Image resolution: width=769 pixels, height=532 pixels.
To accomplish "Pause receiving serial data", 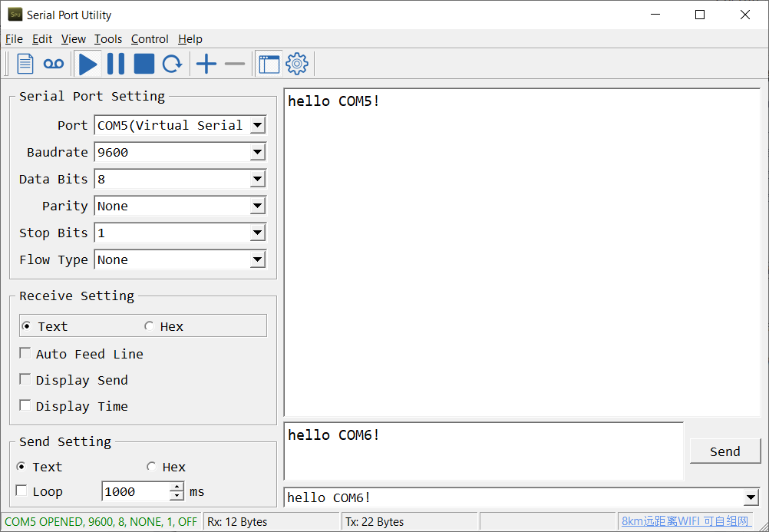I will pos(115,63).
